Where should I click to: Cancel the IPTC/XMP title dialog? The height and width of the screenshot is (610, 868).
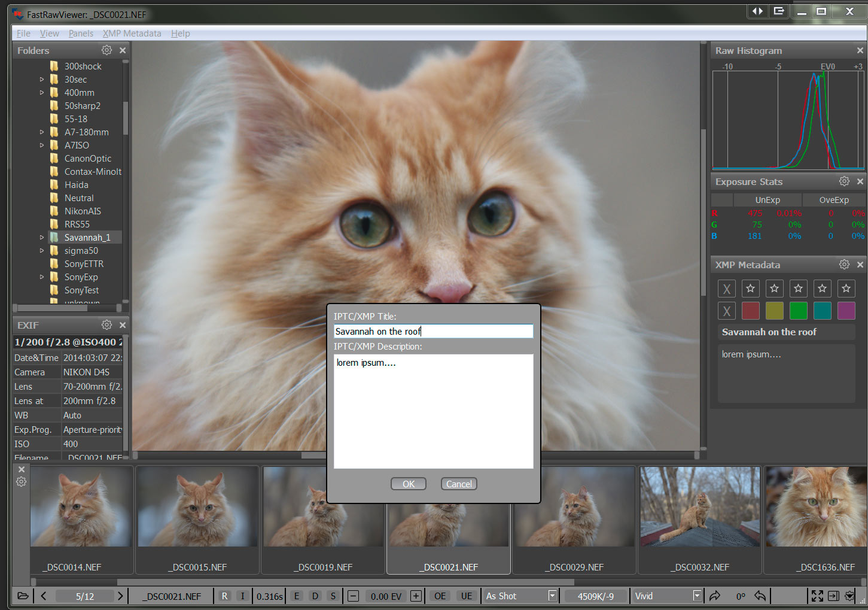point(459,484)
